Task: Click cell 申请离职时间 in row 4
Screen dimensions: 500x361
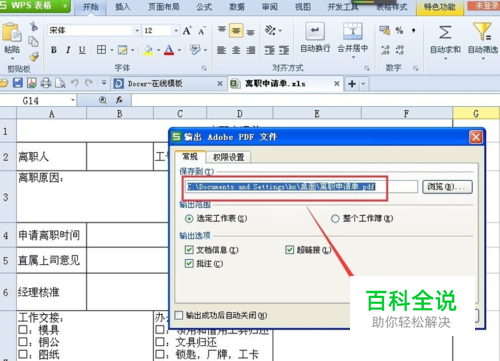Action: (x=52, y=235)
